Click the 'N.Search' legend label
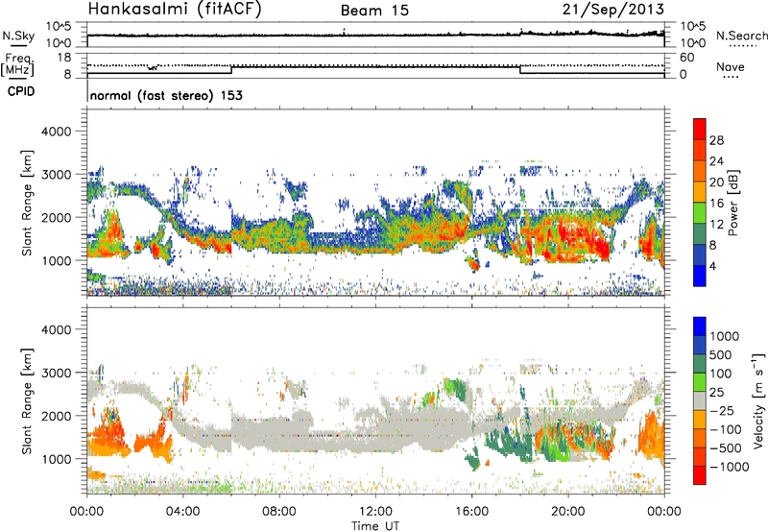This screenshot has width=768, height=532. 741,36
